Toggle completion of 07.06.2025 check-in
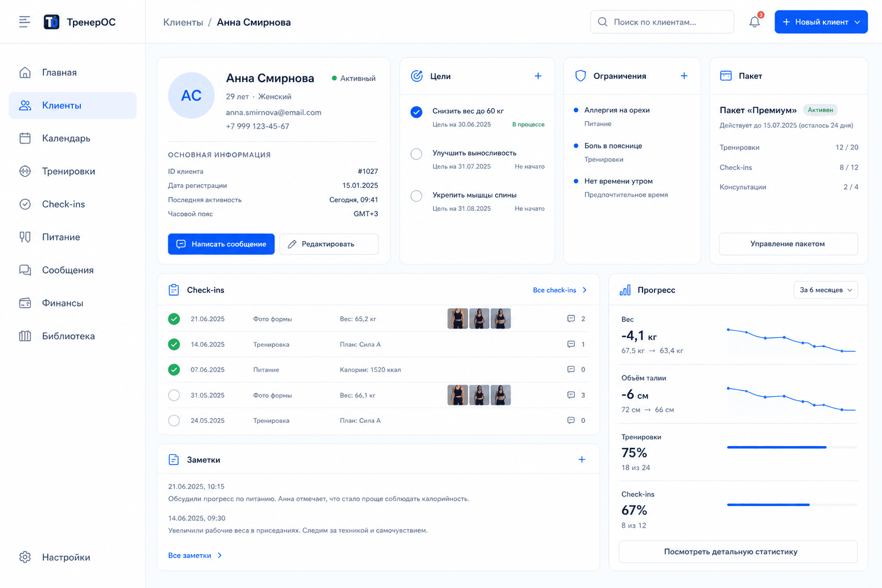Viewport: 882px width, 588px height. (x=174, y=370)
